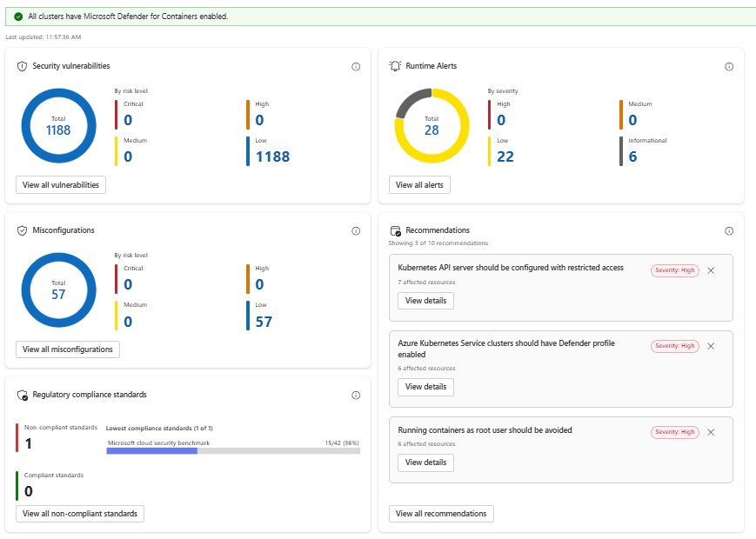The width and height of the screenshot is (756, 539).
Task: Click 'Kubernetes API server should be configured' title
Action: 511,268
